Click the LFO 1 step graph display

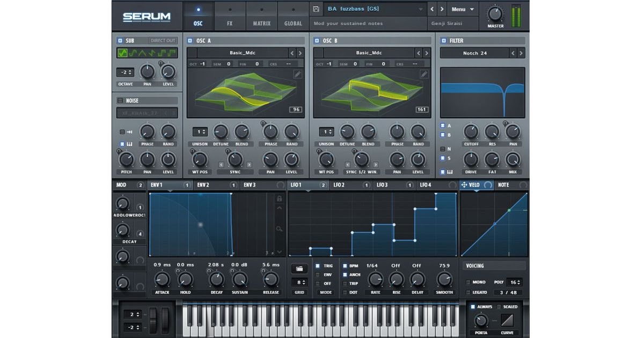[x=373, y=225]
